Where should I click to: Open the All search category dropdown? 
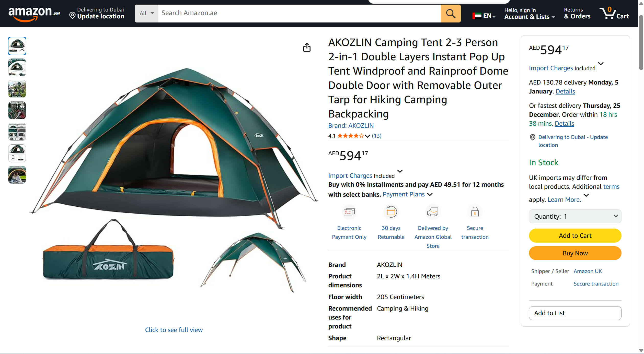point(146,13)
